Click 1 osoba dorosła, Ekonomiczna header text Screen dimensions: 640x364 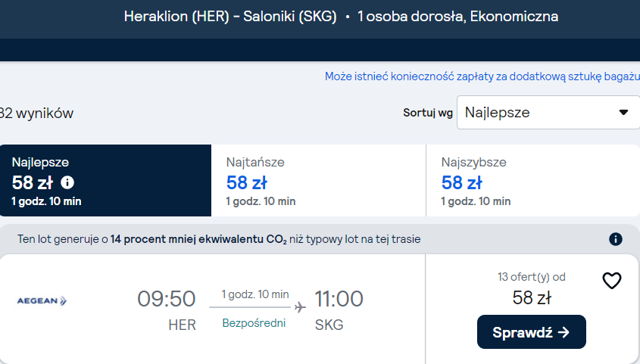pyautogui.click(x=458, y=17)
